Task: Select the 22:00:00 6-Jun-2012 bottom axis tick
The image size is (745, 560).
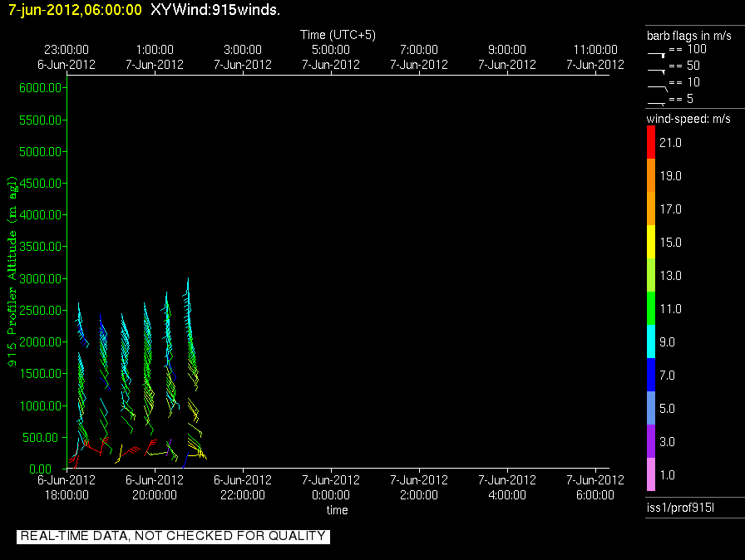Action: coord(243,487)
